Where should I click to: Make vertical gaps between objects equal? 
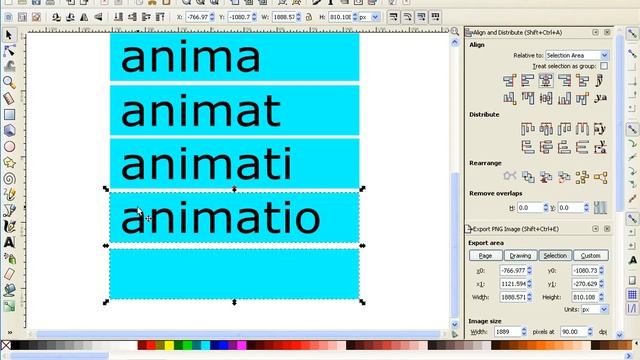(582, 147)
